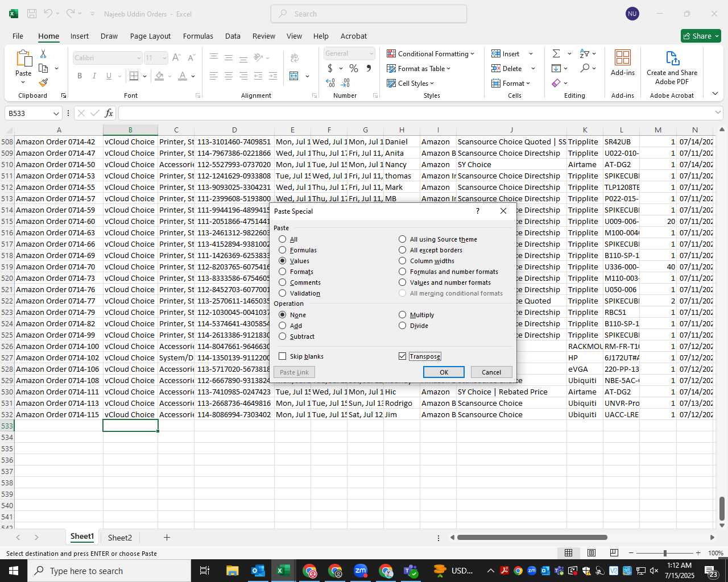
Task: Open the Font size dropdown
Action: [164, 58]
